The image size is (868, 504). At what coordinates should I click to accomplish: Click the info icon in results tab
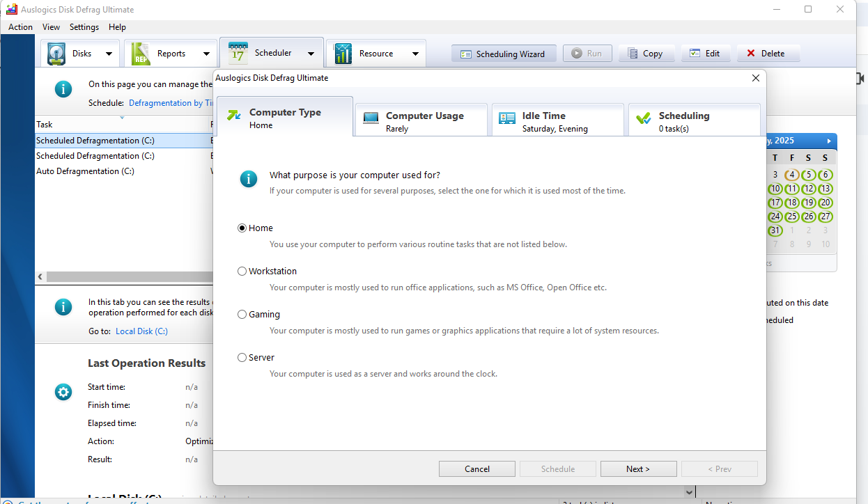[x=63, y=307]
